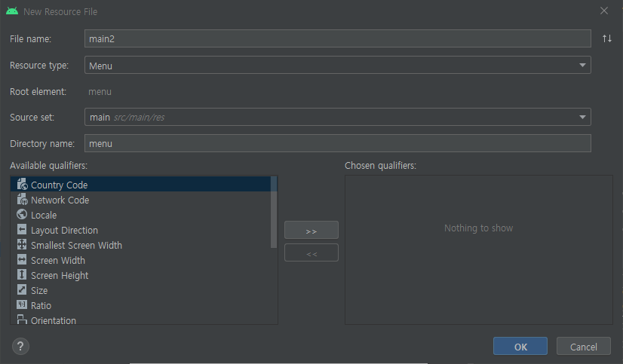Select the Screen Width qualifier text
The image size is (623, 364).
58,261
